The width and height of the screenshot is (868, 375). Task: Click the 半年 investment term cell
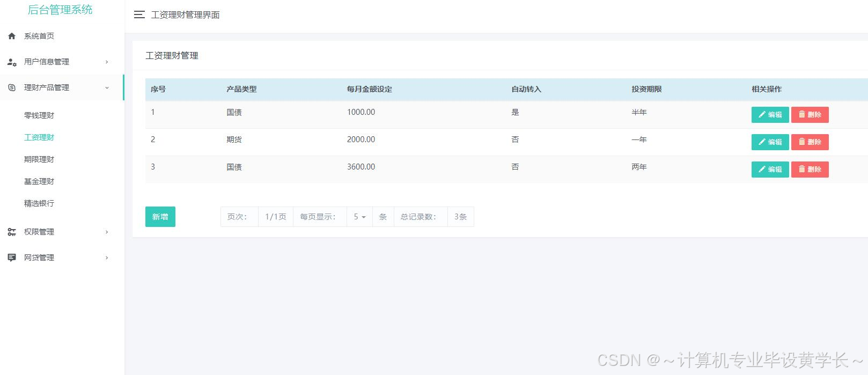[x=639, y=112]
